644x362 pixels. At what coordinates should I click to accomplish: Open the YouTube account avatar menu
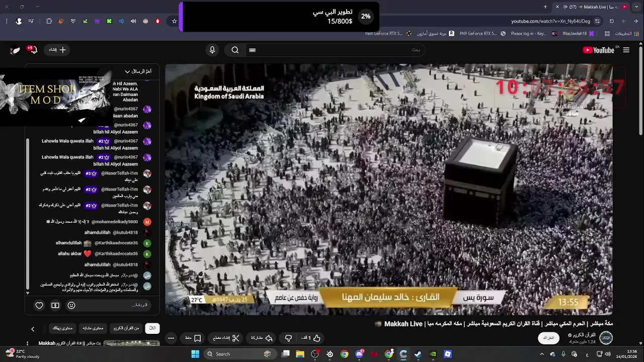[15, 50]
